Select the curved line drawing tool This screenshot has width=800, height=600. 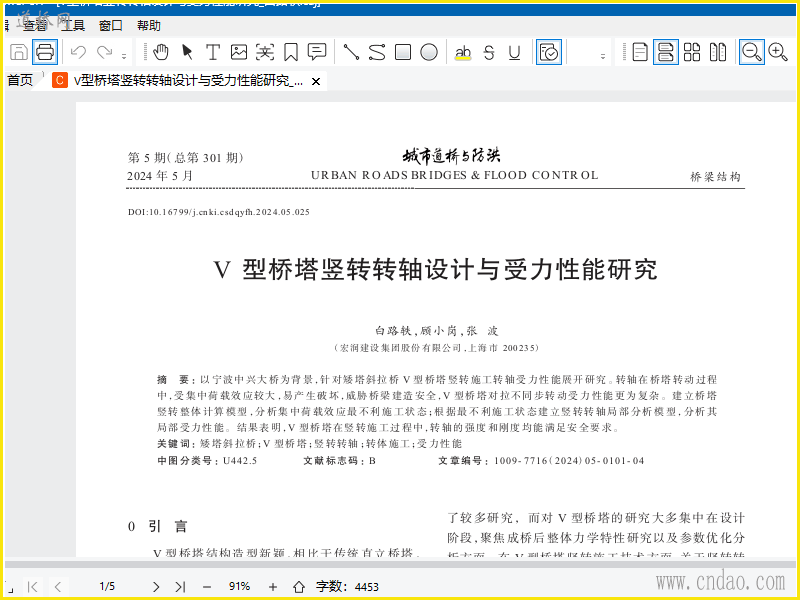click(x=377, y=52)
